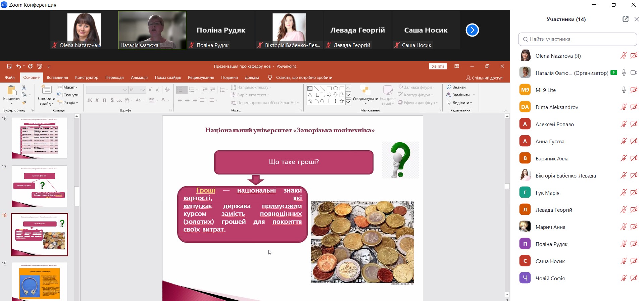This screenshot has width=644, height=301.
Task: Click the Save icon in PowerPoint toolbar
Action: [9, 66]
